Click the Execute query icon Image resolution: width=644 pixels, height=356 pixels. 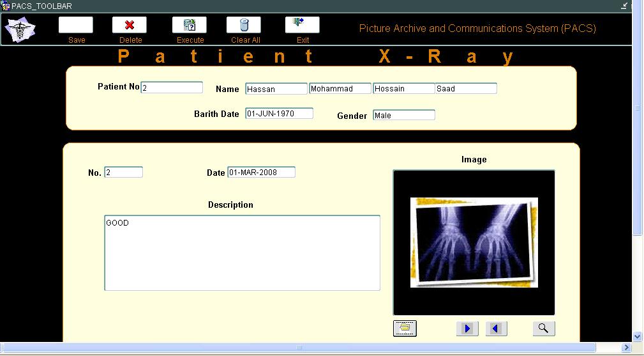click(x=190, y=25)
